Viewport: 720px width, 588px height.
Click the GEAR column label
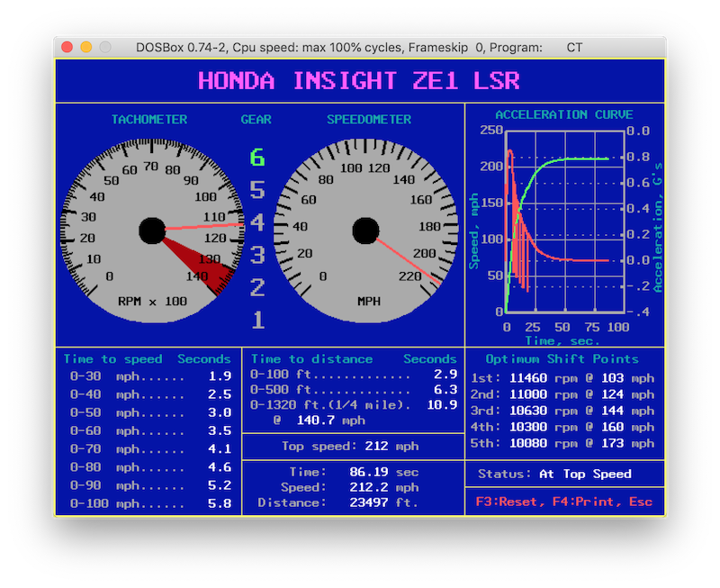point(256,120)
